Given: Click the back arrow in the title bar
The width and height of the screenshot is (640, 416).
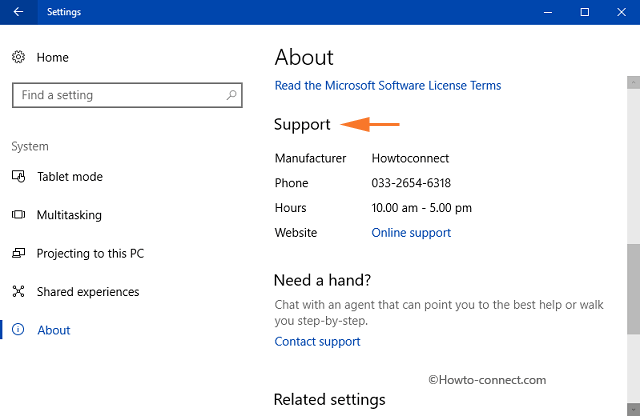Looking at the screenshot, I should (x=18, y=12).
